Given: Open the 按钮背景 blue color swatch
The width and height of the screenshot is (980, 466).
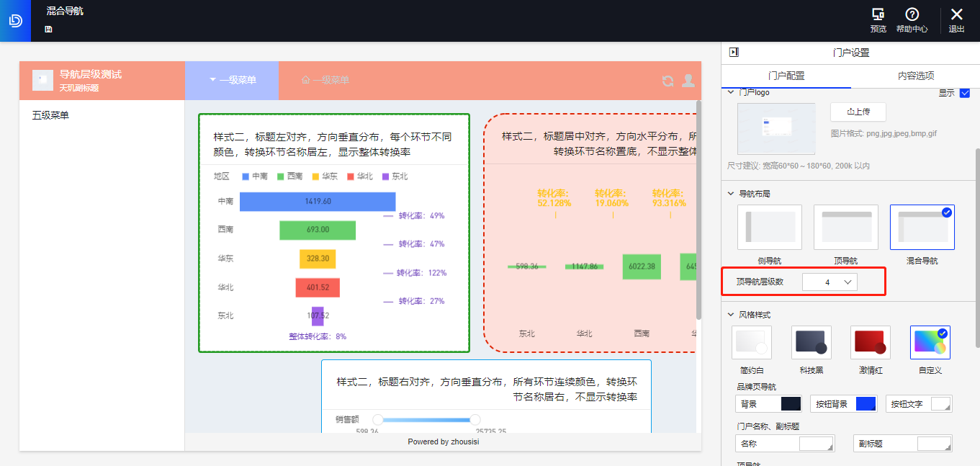Looking at the screenshot, I should point(867,403).
